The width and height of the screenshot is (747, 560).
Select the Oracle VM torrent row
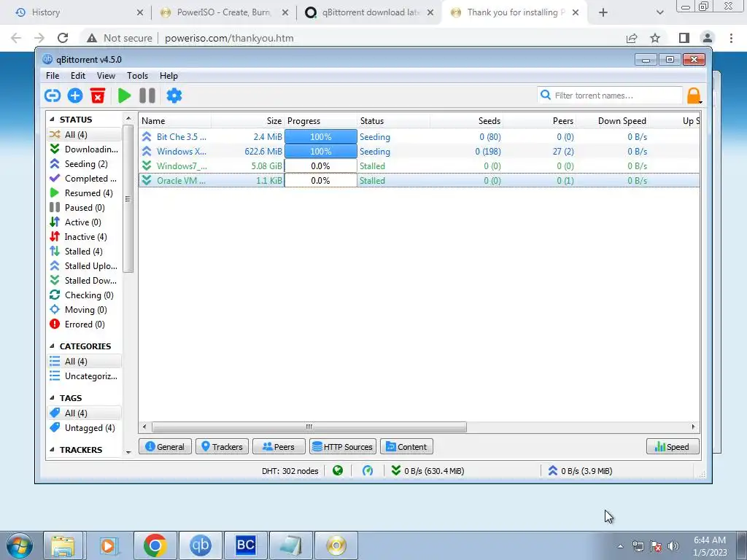click(419, 181)
